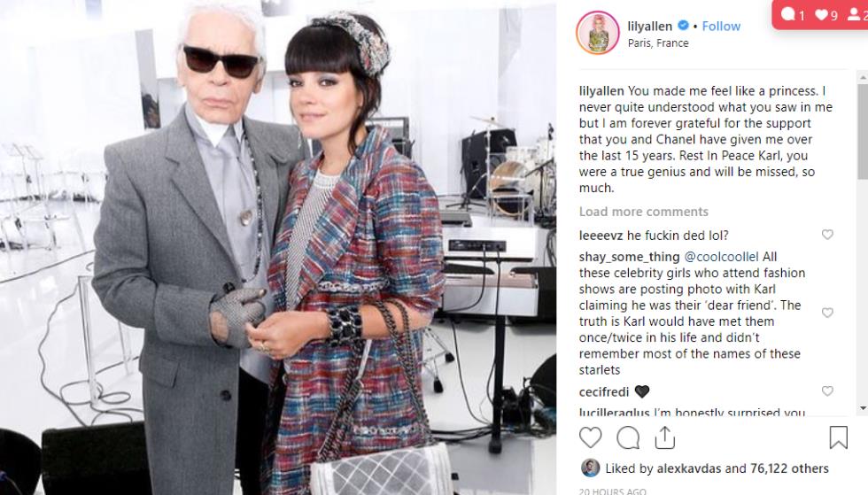868x495 pixels.
Task: Open the photo of the post
Action: (x=278, y=248)
